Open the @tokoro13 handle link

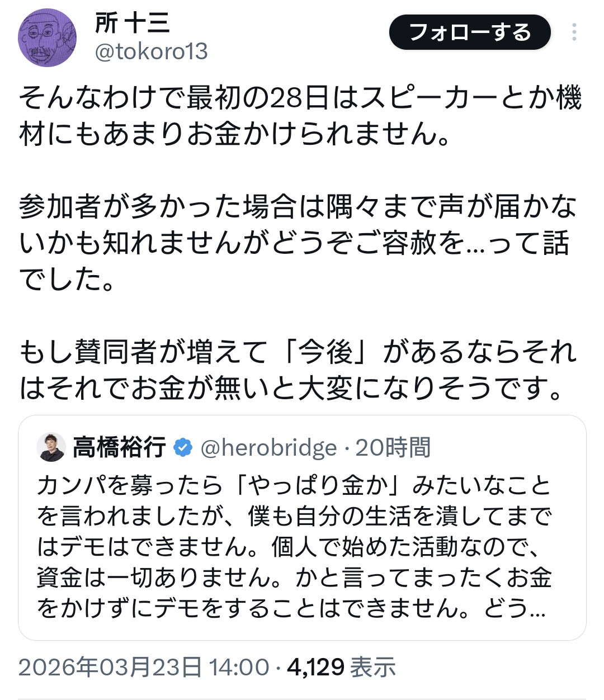pos(152,52)
